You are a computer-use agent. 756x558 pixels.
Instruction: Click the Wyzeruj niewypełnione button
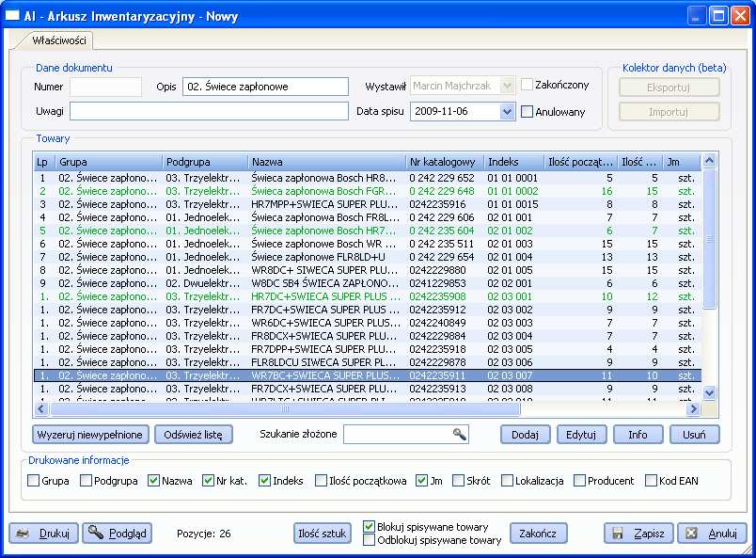coord(90,435)
